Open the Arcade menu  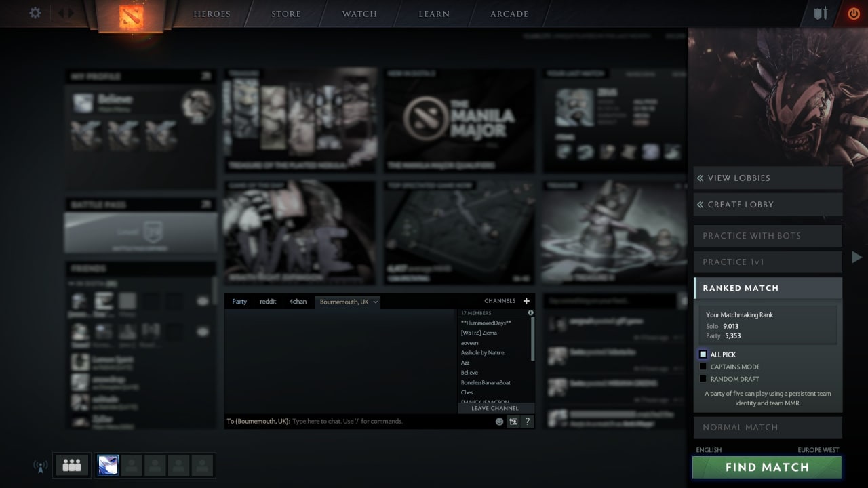tap(509, 14)
